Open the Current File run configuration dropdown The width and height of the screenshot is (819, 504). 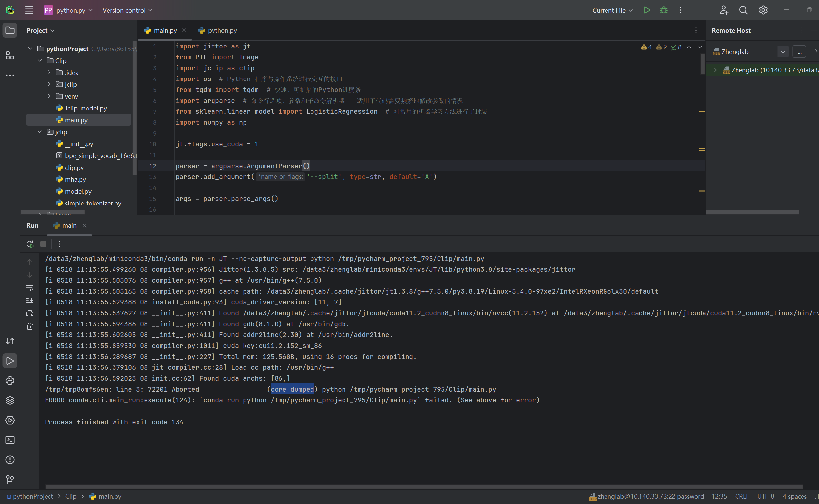(x=612, y=10)
